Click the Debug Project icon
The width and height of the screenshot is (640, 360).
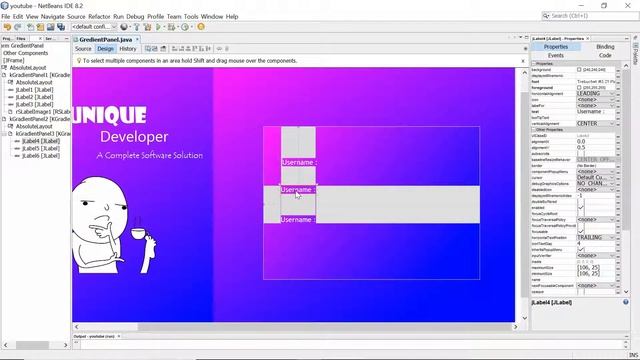point(171,27)
